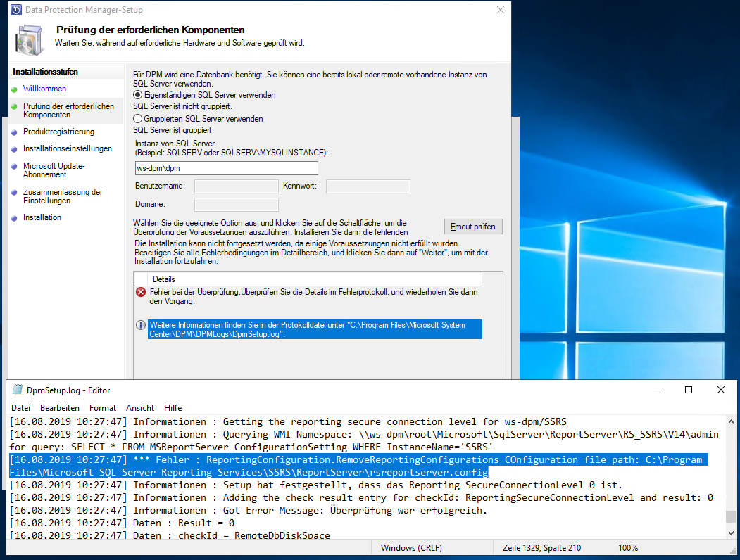Open the Format menu in Editor
This screenshot has height=560, width=740.
tap(102, 408)
